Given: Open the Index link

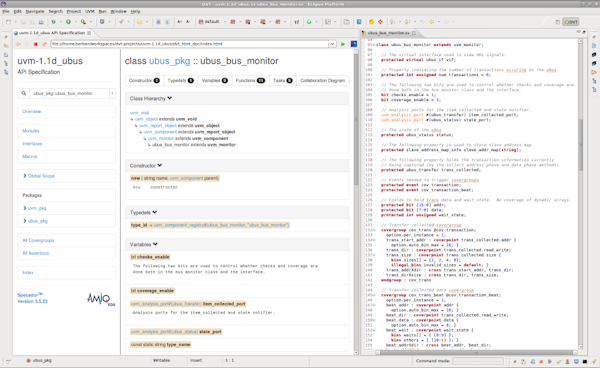Looking at the screenshot, I should point(28,273).
